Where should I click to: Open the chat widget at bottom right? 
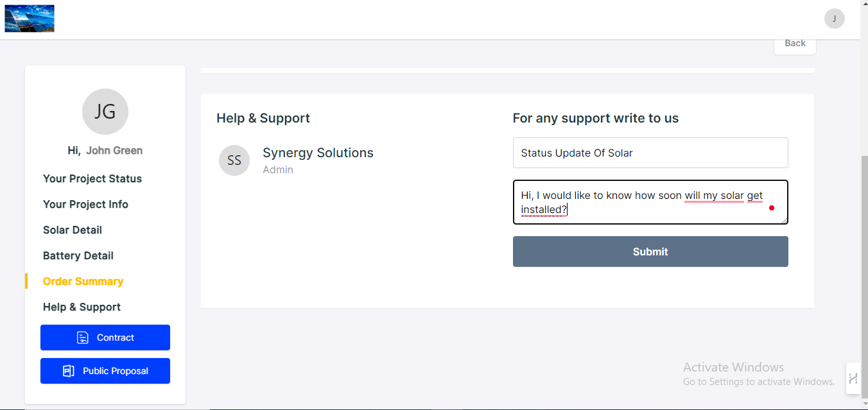853,378
